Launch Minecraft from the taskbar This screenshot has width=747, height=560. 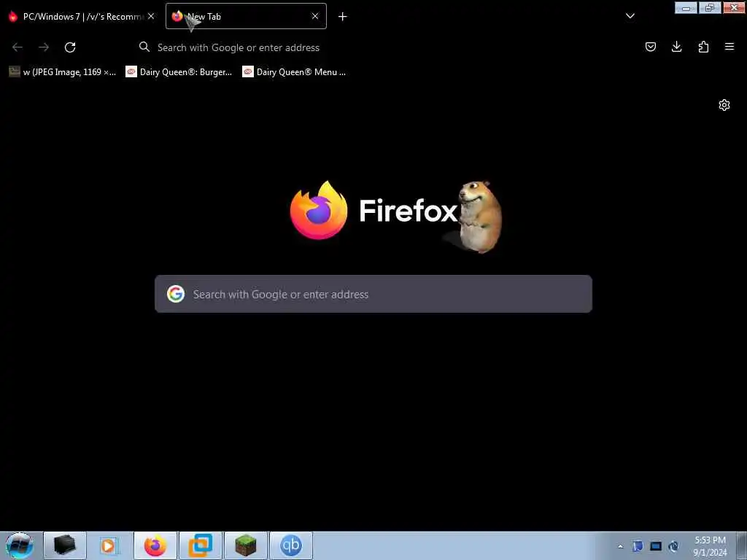click(246, 545)
